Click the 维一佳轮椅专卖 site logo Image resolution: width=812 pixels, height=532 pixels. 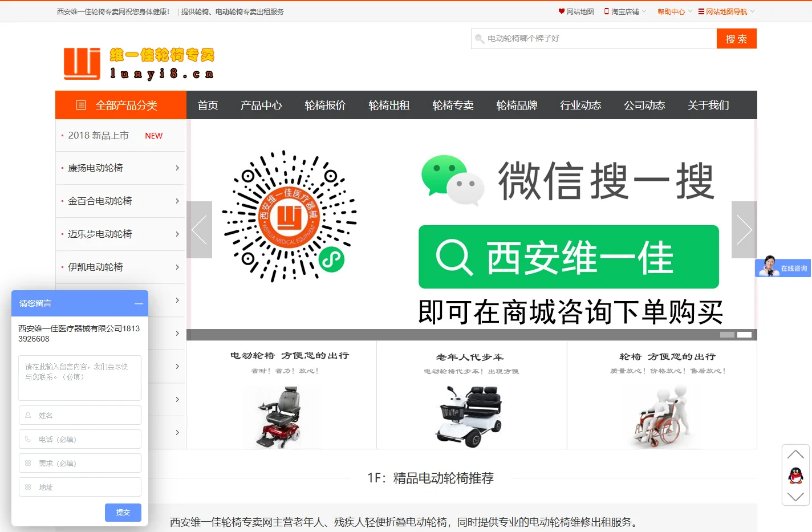point(139,63)
